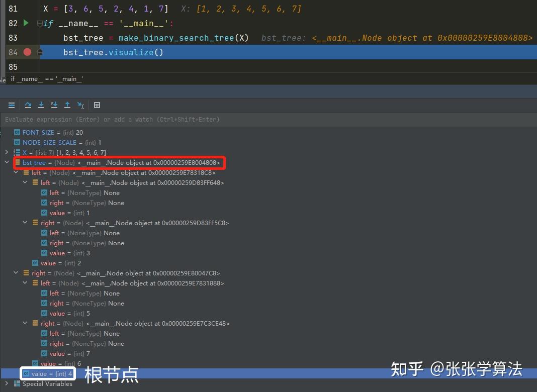Click the Show Execution Point icon

(12, 105)
